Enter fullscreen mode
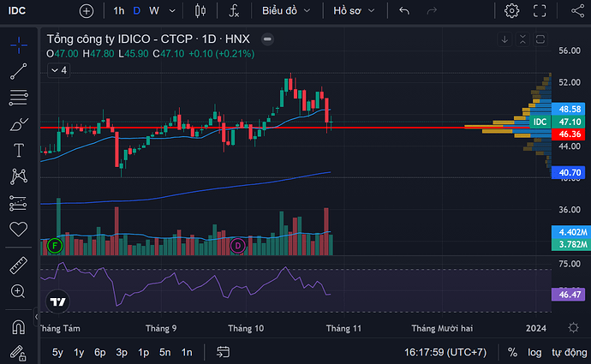 point(540,11)
